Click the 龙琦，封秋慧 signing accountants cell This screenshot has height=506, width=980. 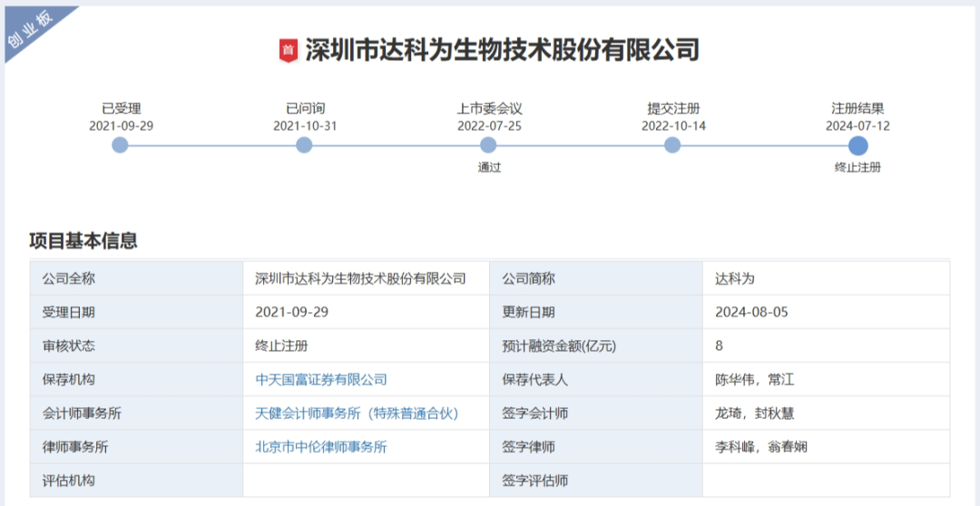pos(755,414)
